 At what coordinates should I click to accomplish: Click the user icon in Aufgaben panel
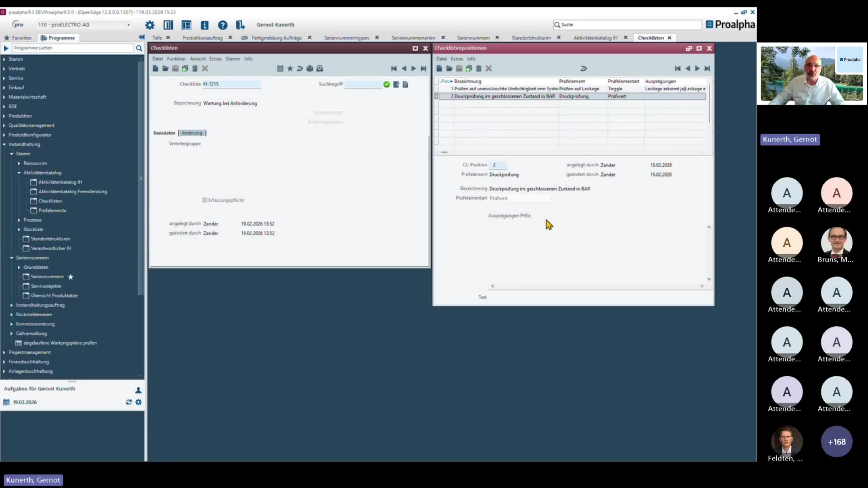coord(138,390)
